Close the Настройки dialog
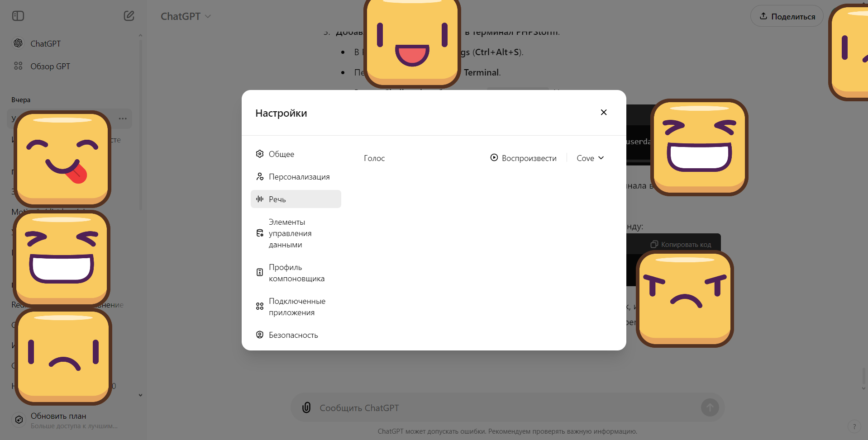 click(x=604, y=112)
